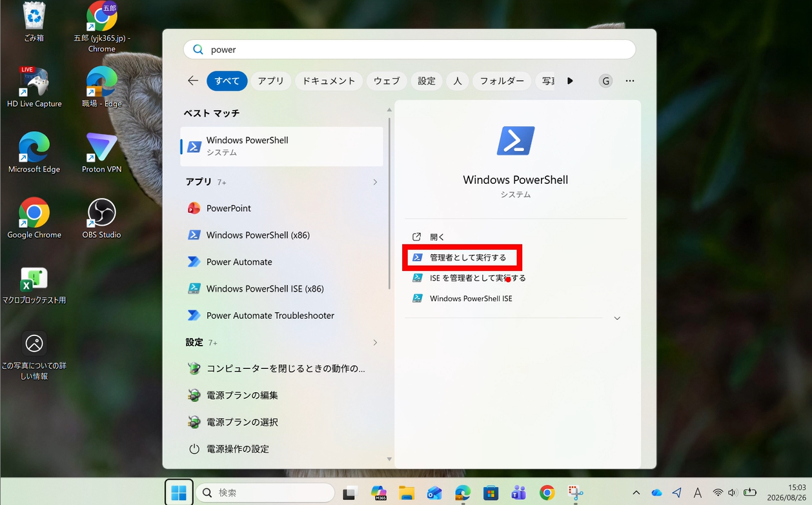Open the G account profile button
The image size is (812, 505).
[605, 81]
